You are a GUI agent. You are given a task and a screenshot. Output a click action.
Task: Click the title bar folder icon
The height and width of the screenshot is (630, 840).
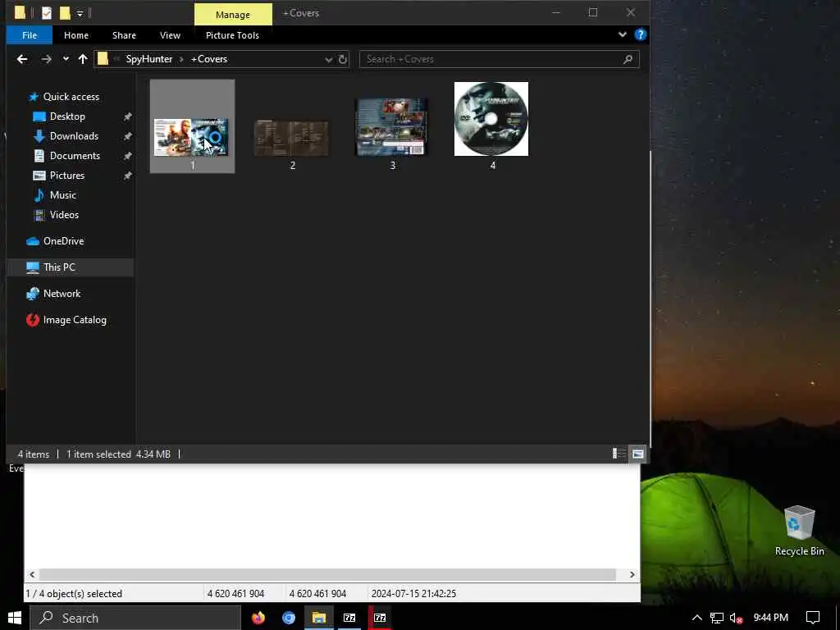coord(20,12)
